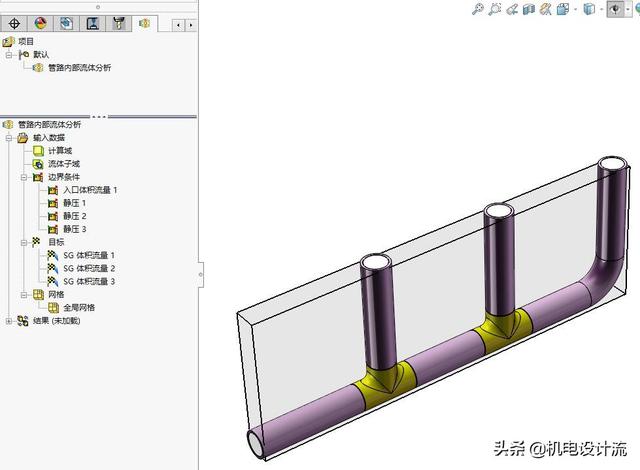
Task: Open the ConfigurationManager tab icon
Action: (66, 24)
